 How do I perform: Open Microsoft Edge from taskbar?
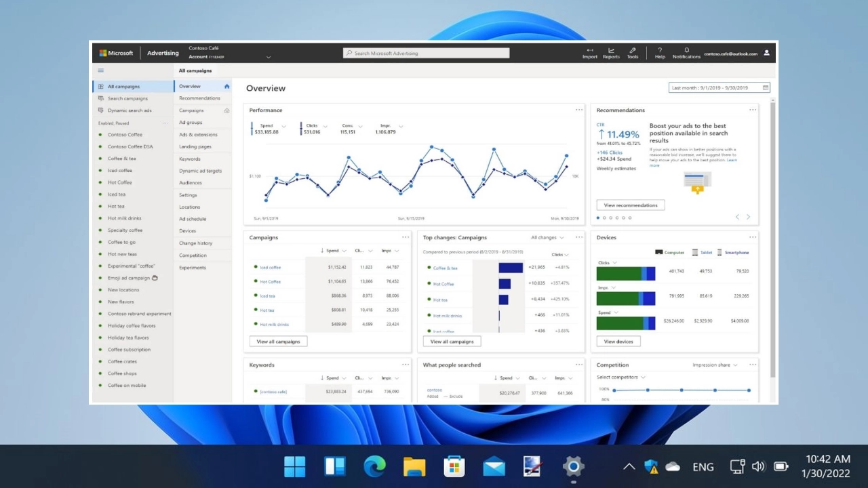[x=374, y=466]
